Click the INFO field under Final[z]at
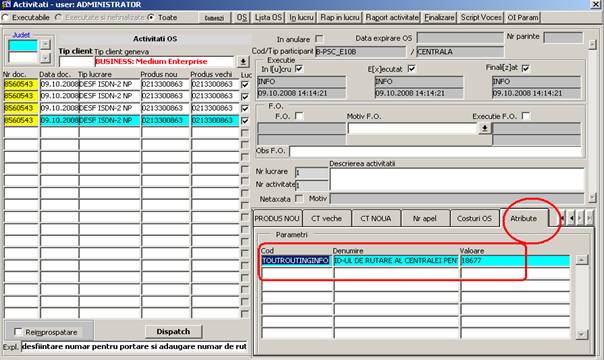The image size is (604, 360). point(536,82)
